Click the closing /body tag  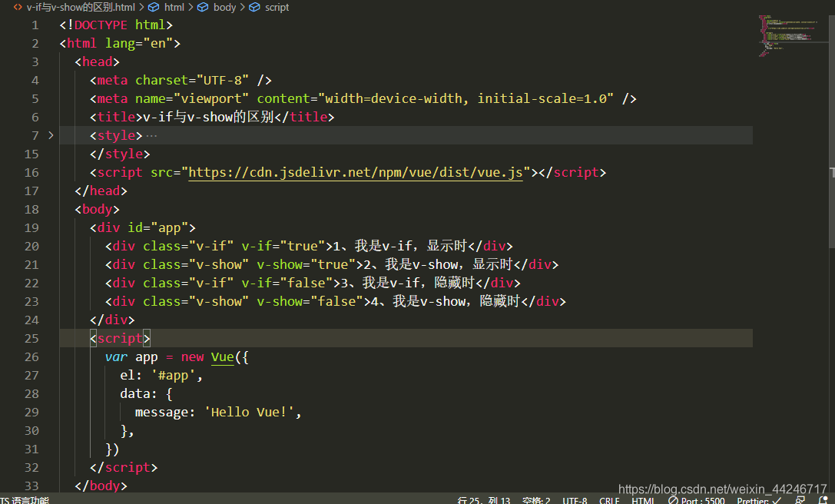(x=101, y=486)
